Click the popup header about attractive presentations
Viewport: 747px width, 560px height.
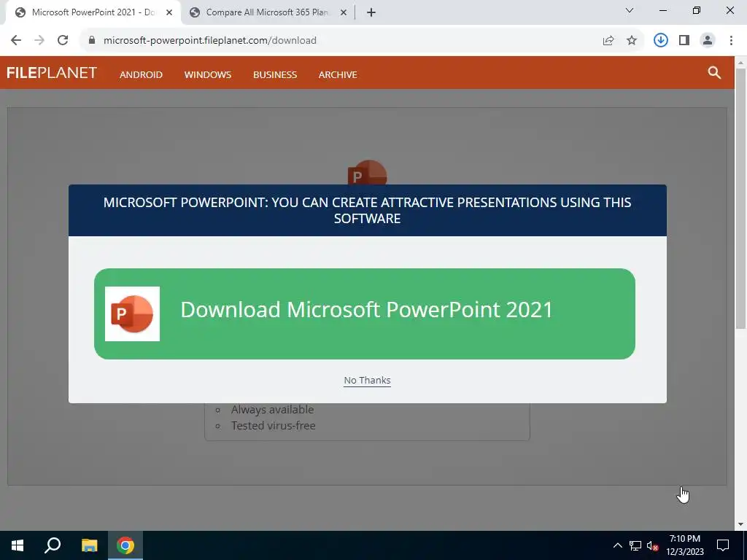(368, 211)
